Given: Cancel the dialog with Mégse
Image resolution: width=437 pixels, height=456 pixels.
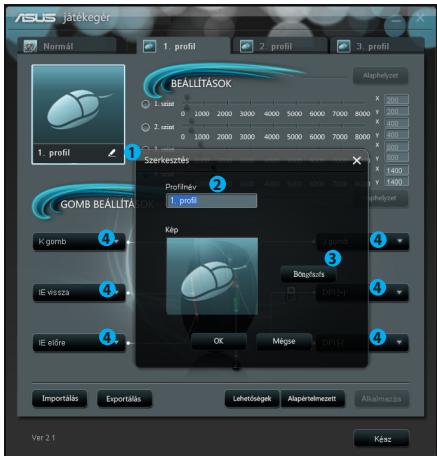Looking at the screenshot, I should click(x=284, y=341).
